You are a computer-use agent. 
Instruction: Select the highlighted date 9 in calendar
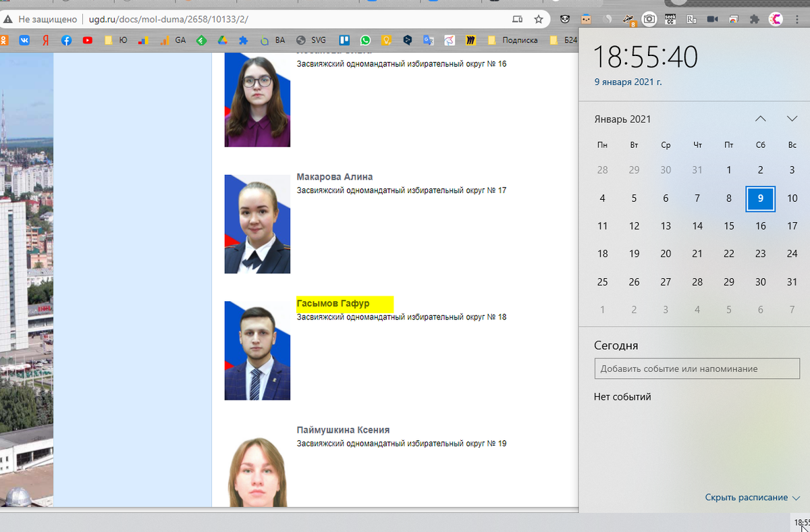(761, 198)
